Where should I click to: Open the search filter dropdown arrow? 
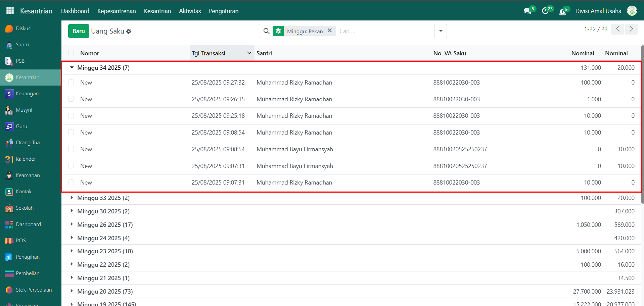pyautogui.click(x=441, y=31)
